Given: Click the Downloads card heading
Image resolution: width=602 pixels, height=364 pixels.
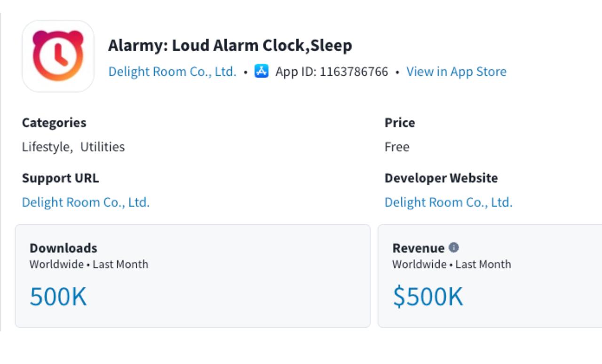Looking at the screenshot, I should click(63, 248).
